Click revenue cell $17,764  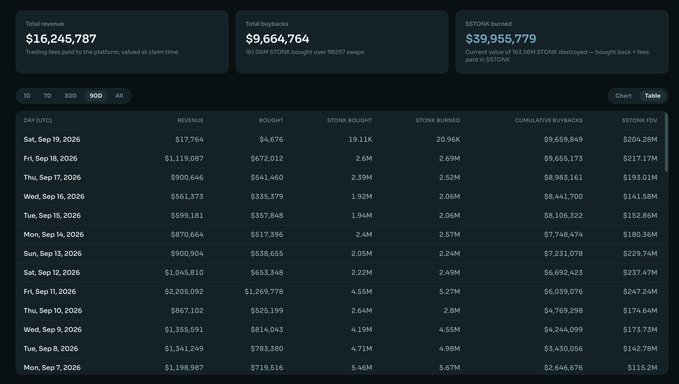(189, 139)
